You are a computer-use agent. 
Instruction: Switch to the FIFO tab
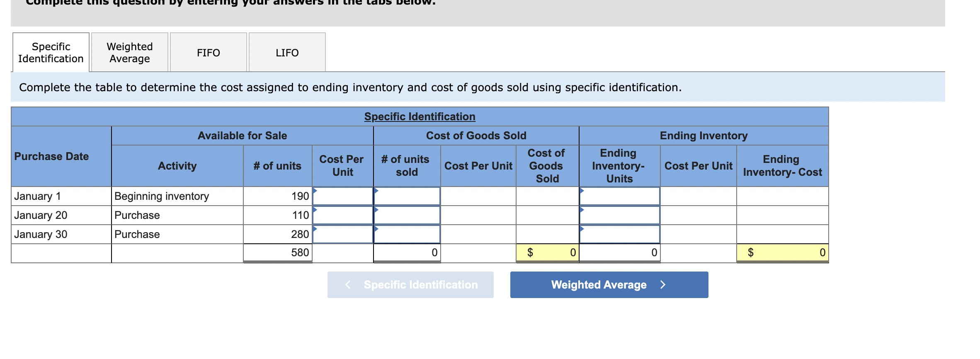point(209,53)
